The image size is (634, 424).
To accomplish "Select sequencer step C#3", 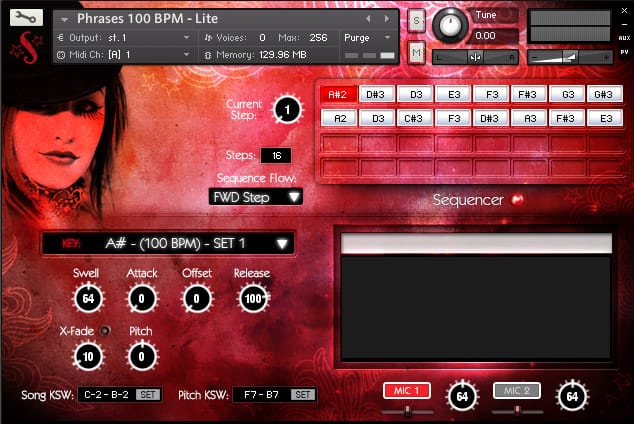I will click(x=415, y=118).
